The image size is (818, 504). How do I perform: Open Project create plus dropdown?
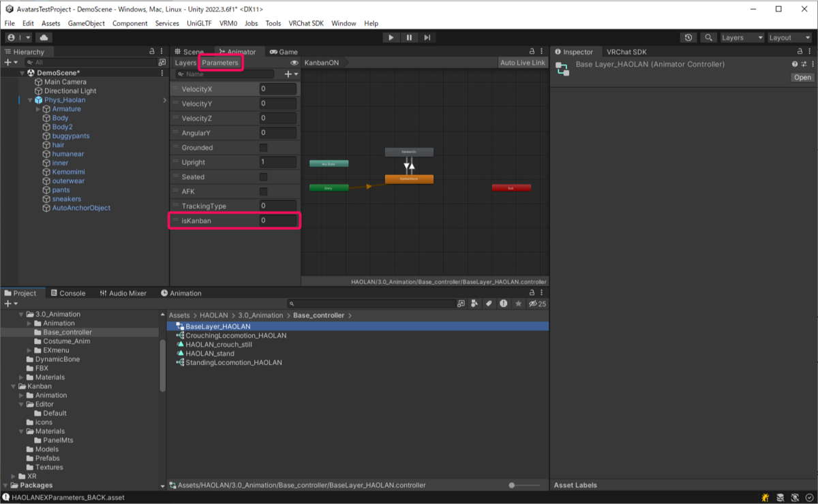pos(10,304)
